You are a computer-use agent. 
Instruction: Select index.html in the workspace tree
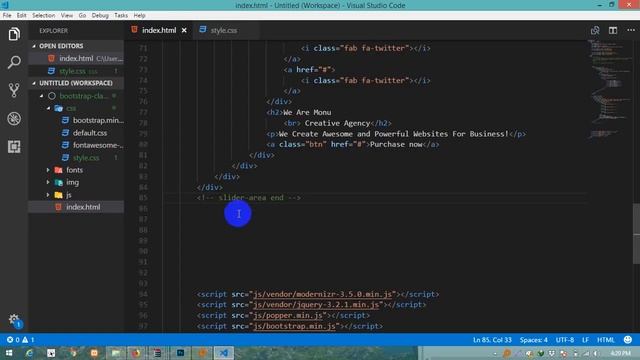click(x=76, y=207)
